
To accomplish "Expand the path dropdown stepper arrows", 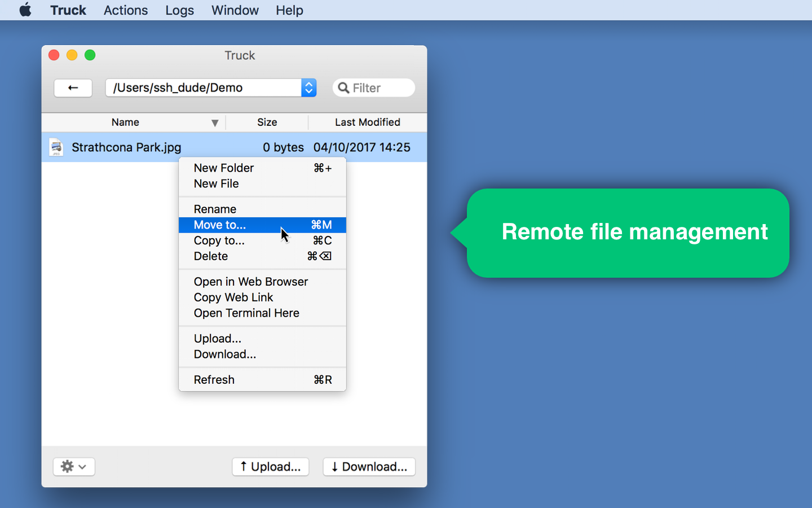I will (x=308, y=87).
